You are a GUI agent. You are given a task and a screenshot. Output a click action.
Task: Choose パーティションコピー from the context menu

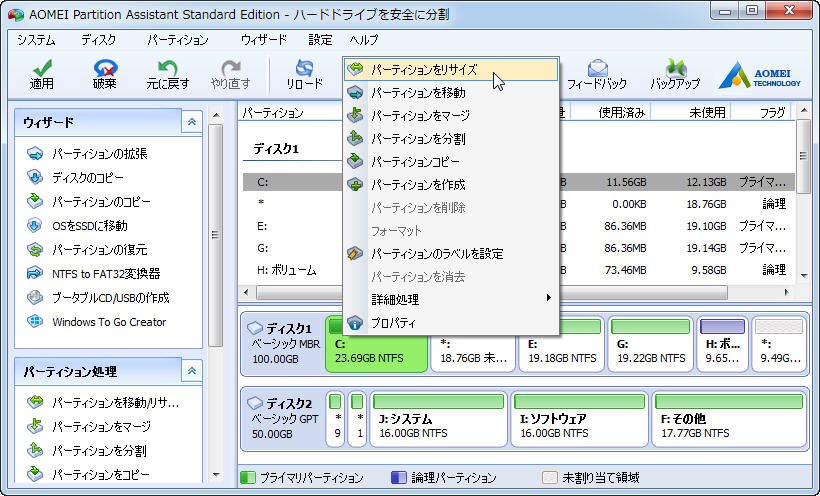(x=451, y=162)
